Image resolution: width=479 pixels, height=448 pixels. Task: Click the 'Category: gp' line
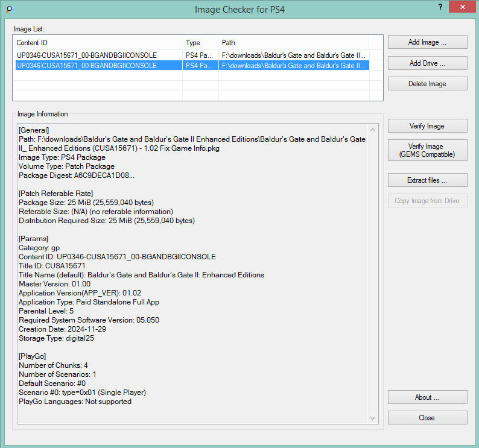click(x=39, y=248)
